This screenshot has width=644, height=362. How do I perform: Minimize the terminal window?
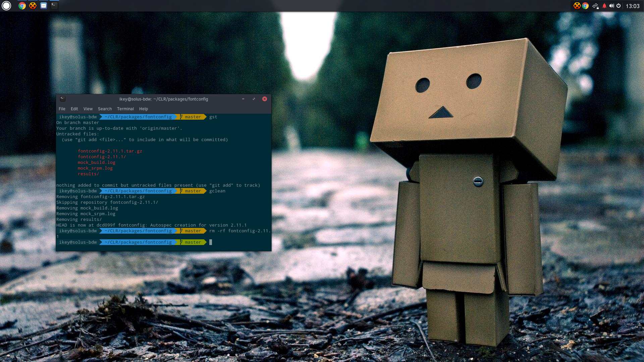coord(243,99)
